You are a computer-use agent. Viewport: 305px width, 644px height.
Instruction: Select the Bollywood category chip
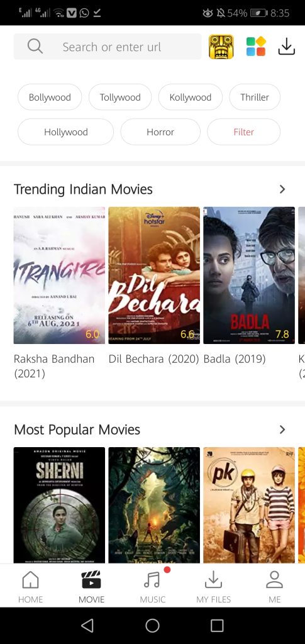[x=50, y=97]
